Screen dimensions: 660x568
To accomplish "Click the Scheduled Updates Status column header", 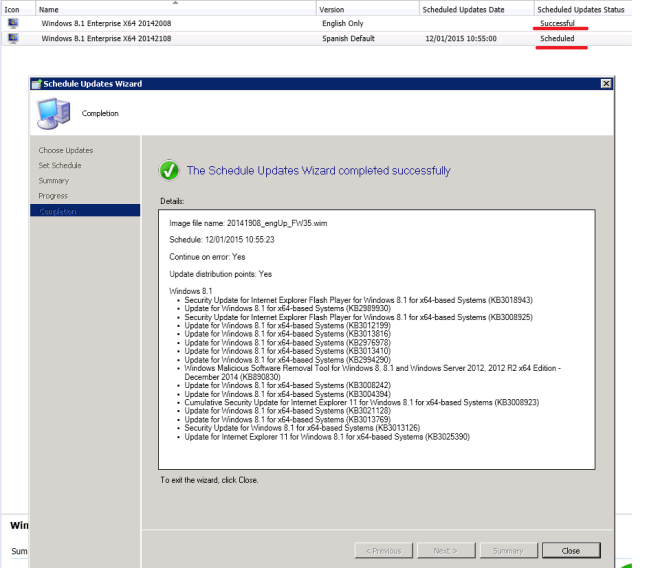I will click(580, 9).
